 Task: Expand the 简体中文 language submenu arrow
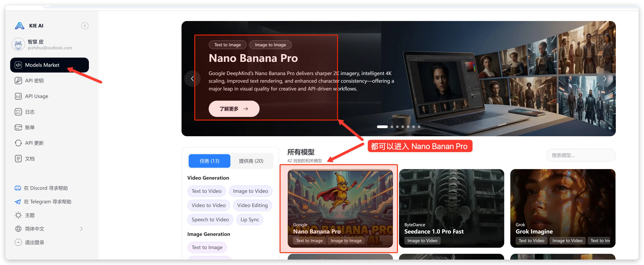81,229
